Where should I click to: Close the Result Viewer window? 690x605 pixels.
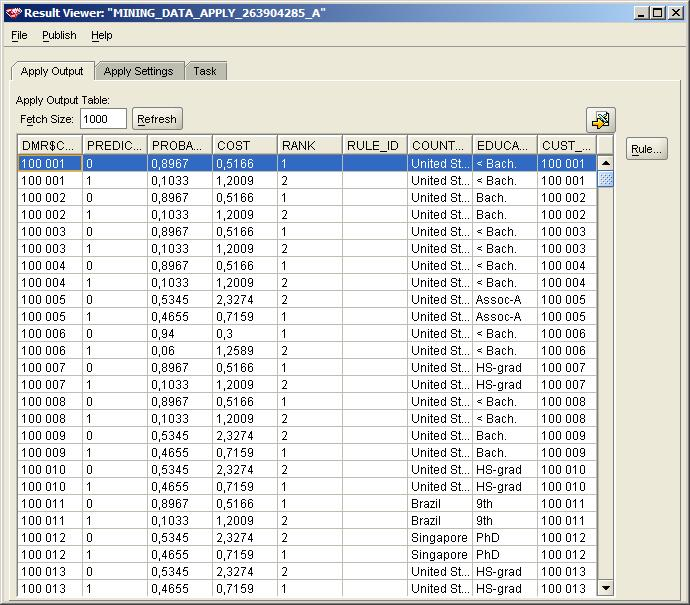pyautogui.click(x=675, y=13)
